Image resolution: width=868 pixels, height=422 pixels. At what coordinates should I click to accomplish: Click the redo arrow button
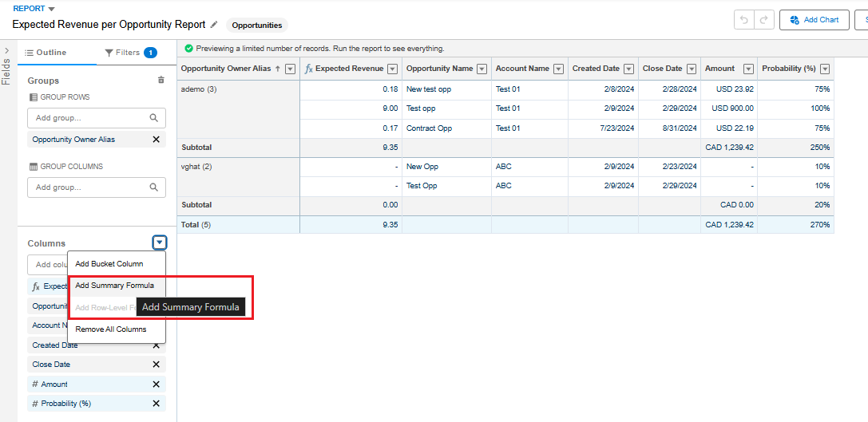click(764, 20)
